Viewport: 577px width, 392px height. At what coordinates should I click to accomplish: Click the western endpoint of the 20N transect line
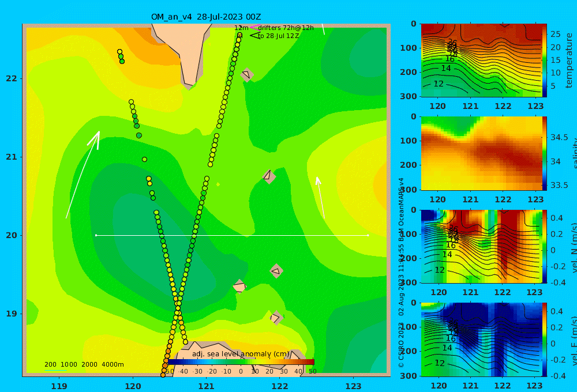click(96, 235)
